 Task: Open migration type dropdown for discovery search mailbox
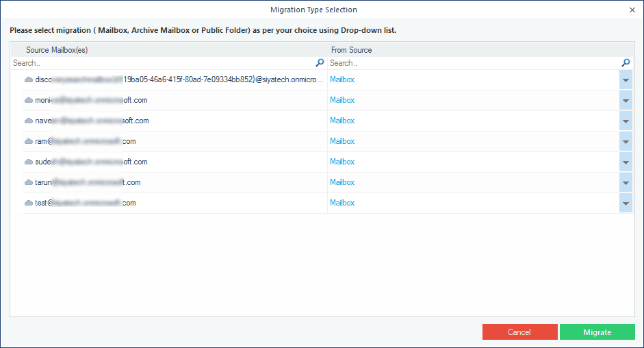626,80
